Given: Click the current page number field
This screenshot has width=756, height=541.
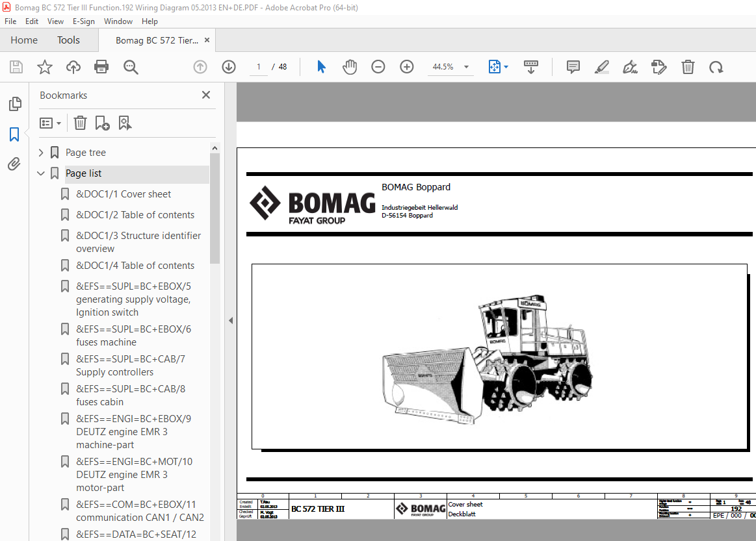Looking at the screenshot, I should [x=259, y=67].
